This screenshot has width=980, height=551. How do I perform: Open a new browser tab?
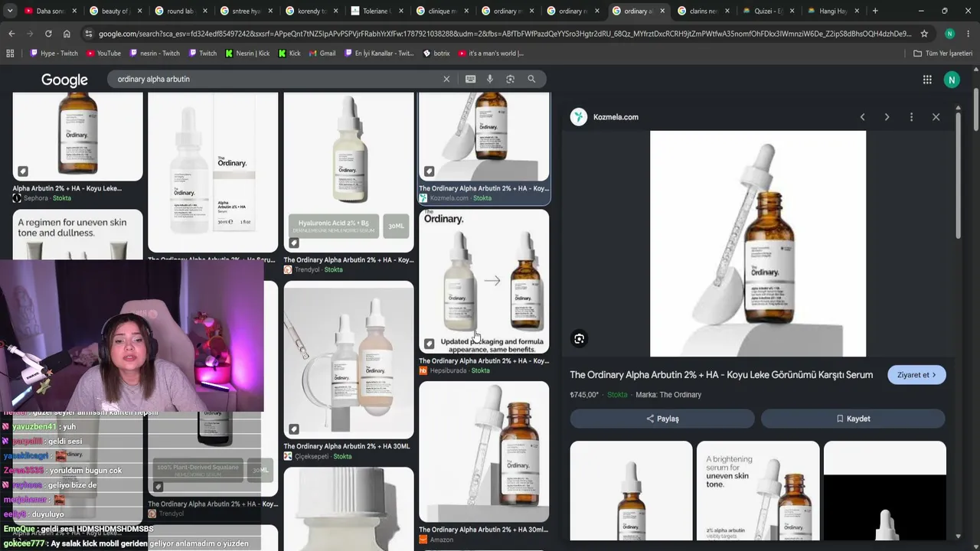[875, 11]
